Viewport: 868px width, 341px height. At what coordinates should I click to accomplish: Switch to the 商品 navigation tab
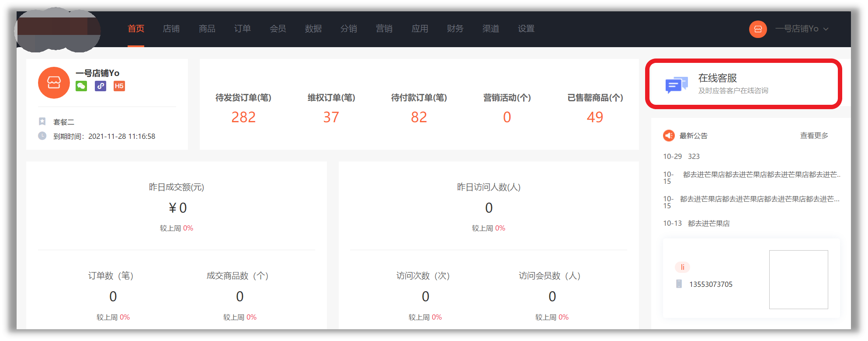[207, 29]
